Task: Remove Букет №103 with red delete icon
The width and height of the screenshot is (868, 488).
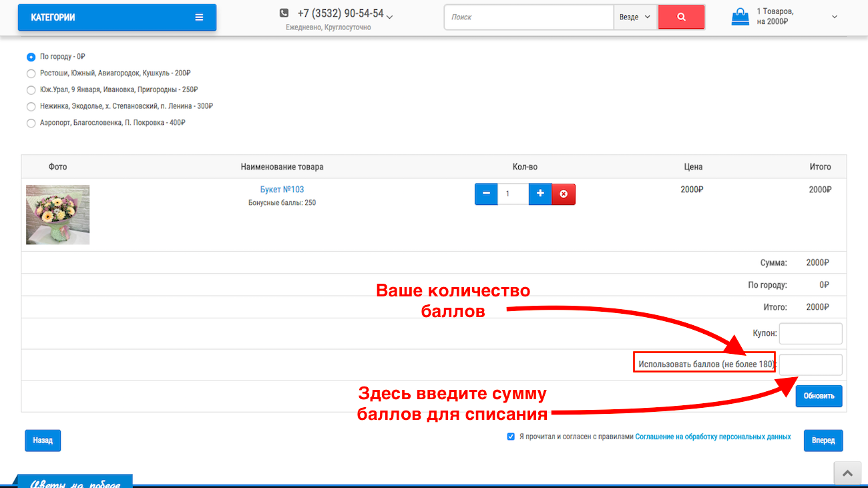Action: coord(564,194)
